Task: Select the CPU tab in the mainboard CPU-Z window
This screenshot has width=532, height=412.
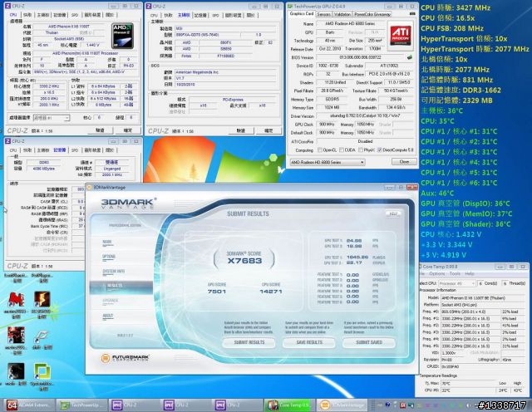Action: click(x=154, y=15)
